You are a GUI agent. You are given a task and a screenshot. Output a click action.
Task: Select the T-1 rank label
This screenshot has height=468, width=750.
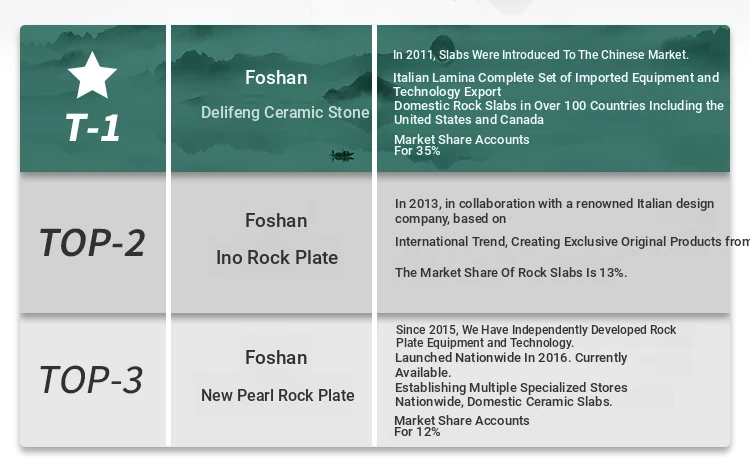point(92,127)
